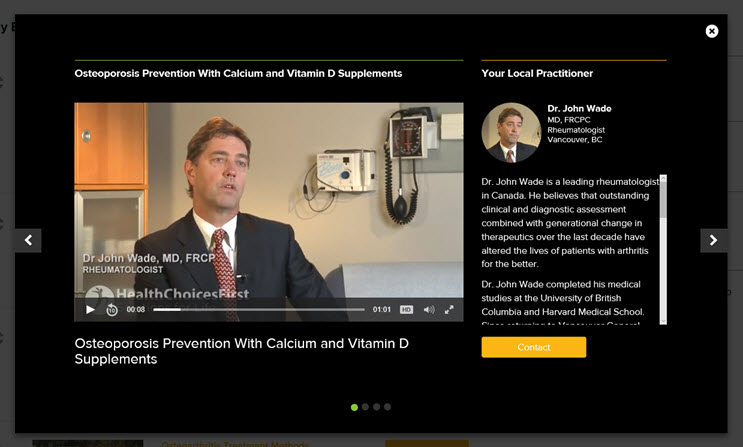The image size is (743, 447).
Task: Rewind video ten seconds
Action: pos(112,310)
